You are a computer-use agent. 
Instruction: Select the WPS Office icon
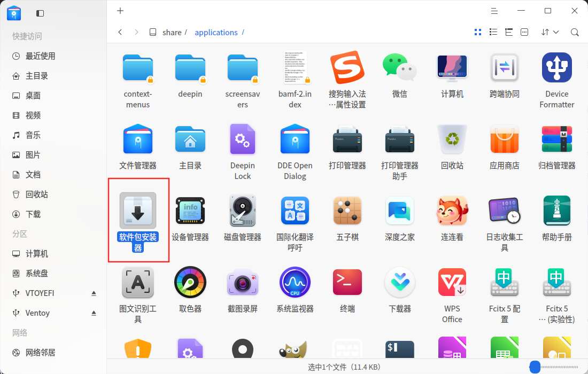452,282
